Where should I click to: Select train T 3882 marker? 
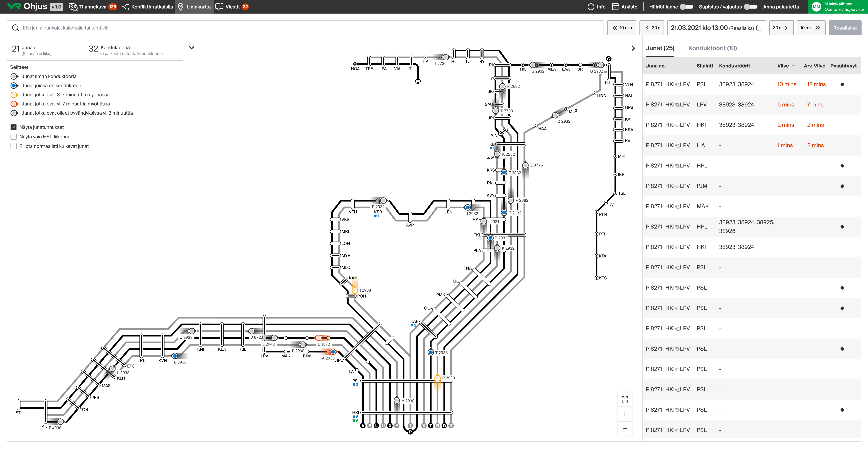504,173
